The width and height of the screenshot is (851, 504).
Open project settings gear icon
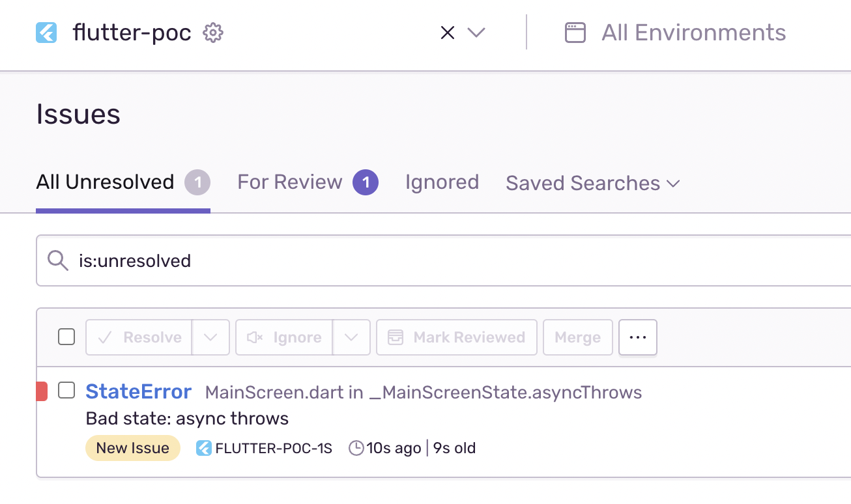tap(213, 33)
